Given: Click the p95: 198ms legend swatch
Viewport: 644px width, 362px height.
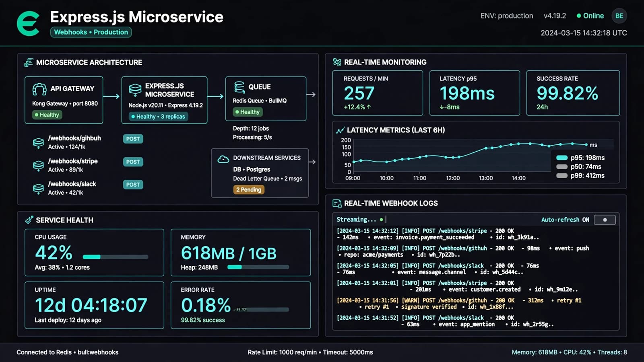Looking at the screenshot, I should (562, 158).
